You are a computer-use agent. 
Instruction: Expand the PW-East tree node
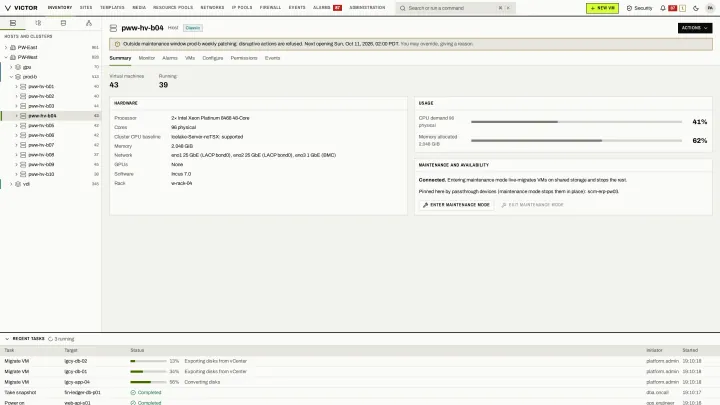pos(6,47)
